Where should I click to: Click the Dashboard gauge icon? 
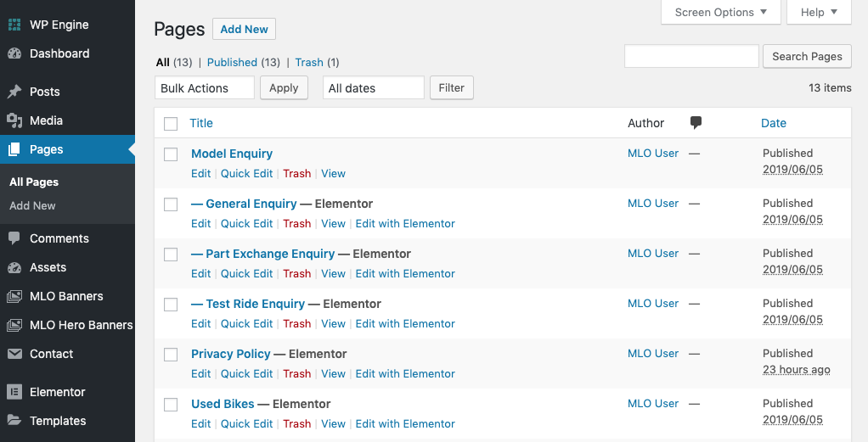coord(14,53)
